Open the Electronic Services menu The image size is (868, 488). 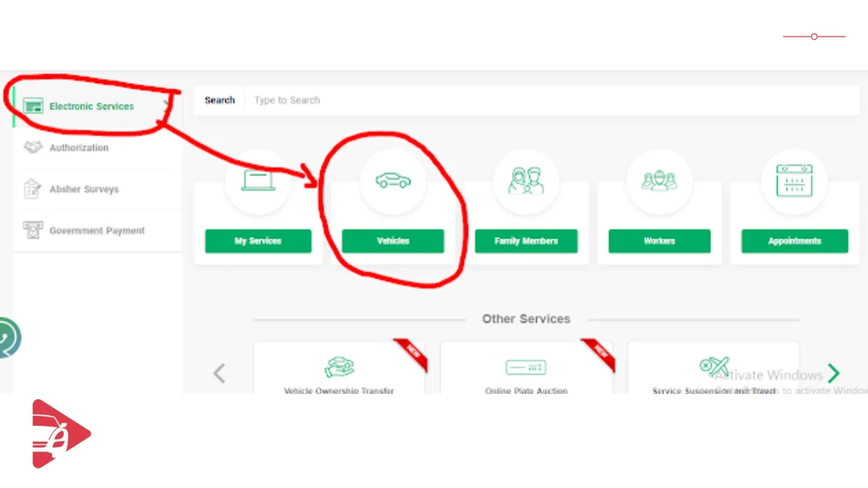tap(91, 106)
